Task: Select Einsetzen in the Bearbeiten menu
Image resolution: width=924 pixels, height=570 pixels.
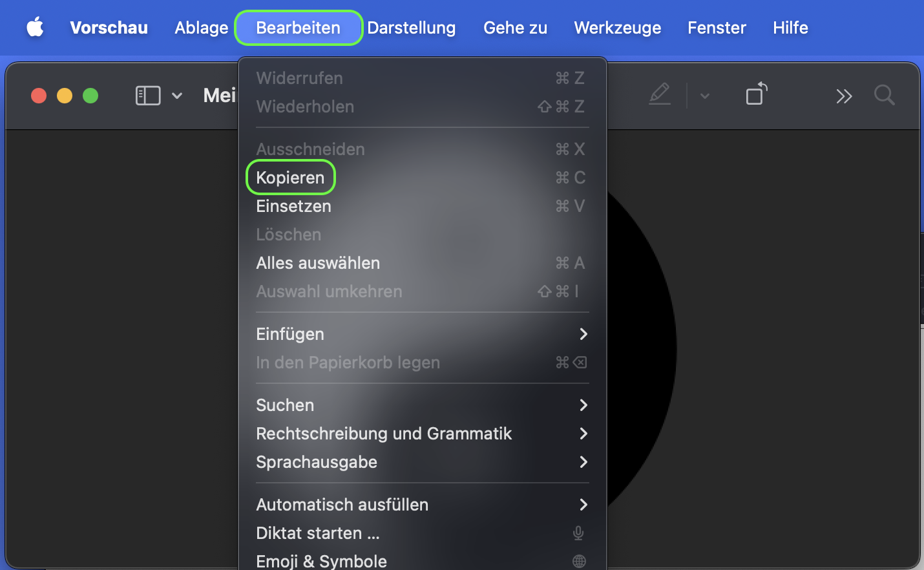Action: tap(294, 206)
